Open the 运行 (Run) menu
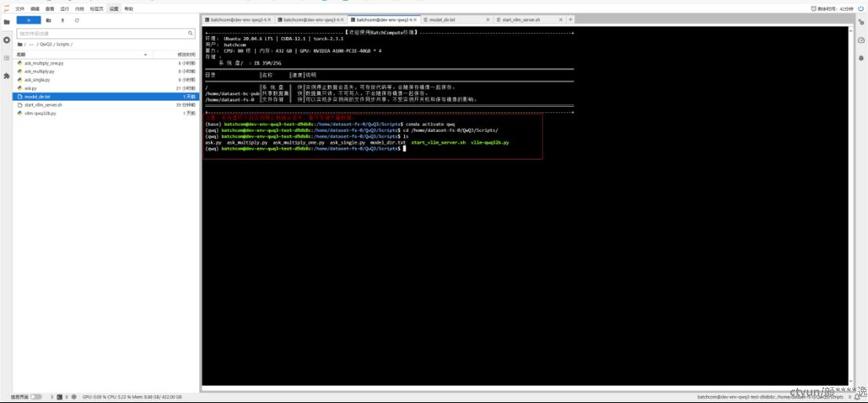Viewport: 868px width, 403px height. [65, 9]
